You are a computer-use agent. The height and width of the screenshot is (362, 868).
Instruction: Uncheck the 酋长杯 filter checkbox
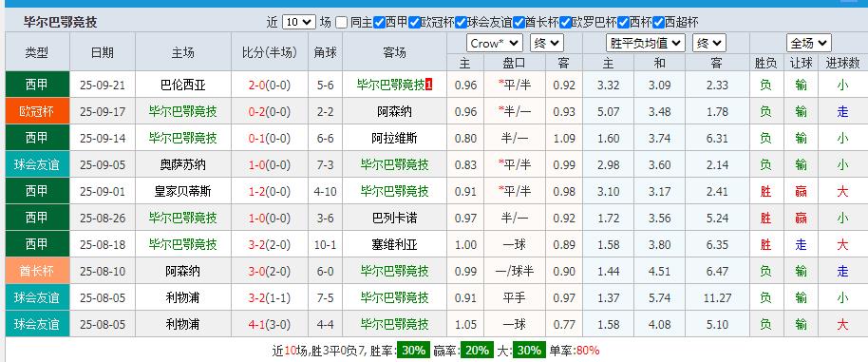519,23
